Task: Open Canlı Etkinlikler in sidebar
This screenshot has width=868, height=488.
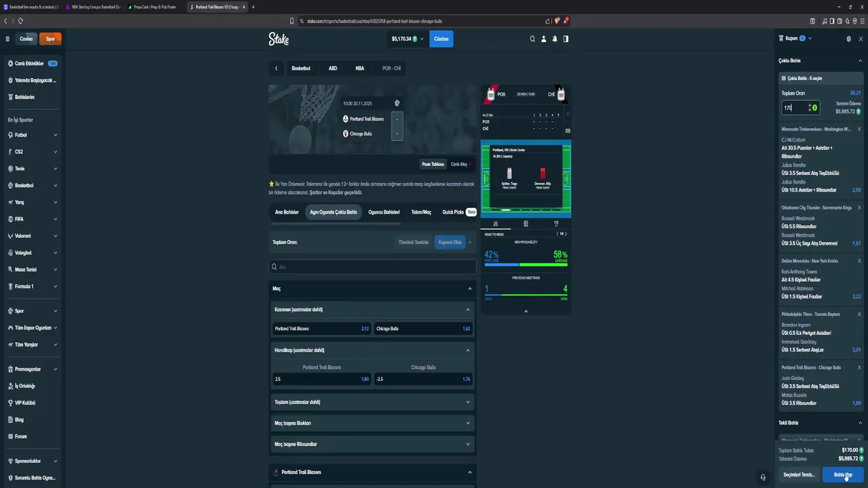Action: [32, 64]
